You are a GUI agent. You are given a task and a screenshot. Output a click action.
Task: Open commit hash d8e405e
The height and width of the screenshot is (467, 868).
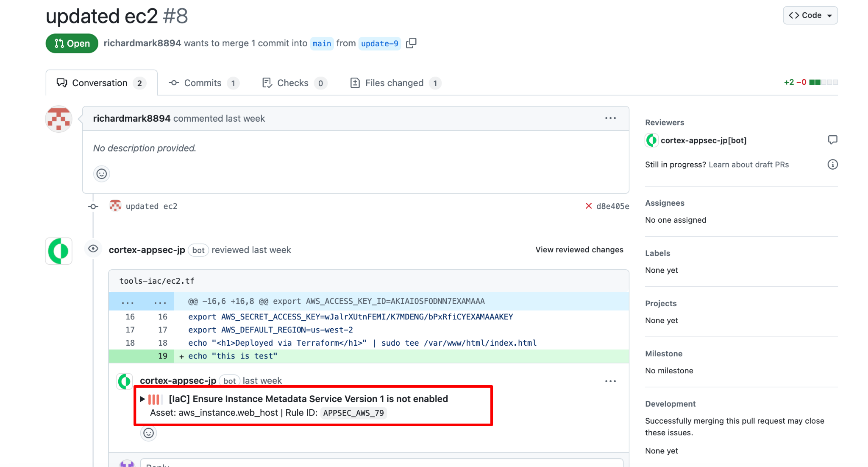coord(612,206)
